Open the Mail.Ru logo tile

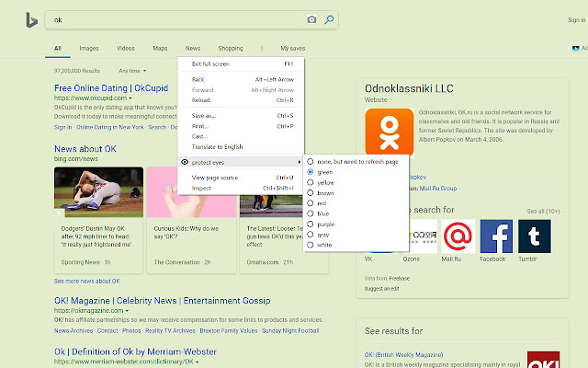coord(458,236)
